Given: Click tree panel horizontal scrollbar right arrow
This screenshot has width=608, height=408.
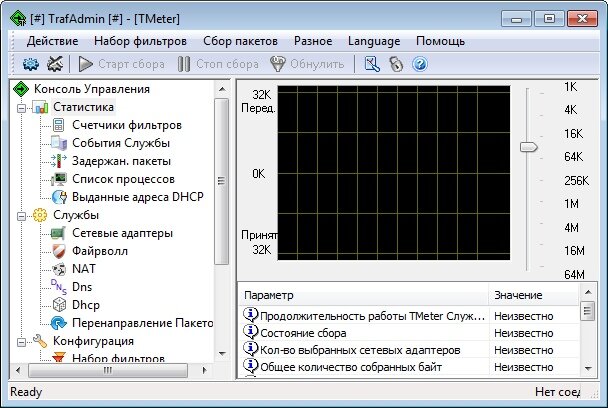Looking at the screenshot, I should [x=204, y=370].
